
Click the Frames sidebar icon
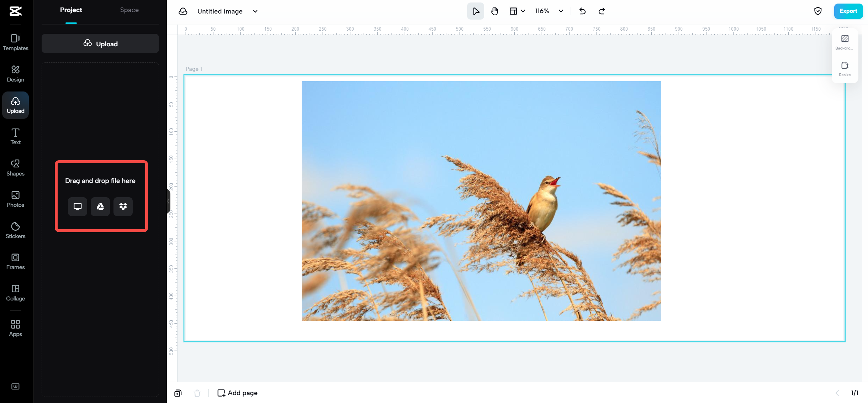[x=15, y=261]
